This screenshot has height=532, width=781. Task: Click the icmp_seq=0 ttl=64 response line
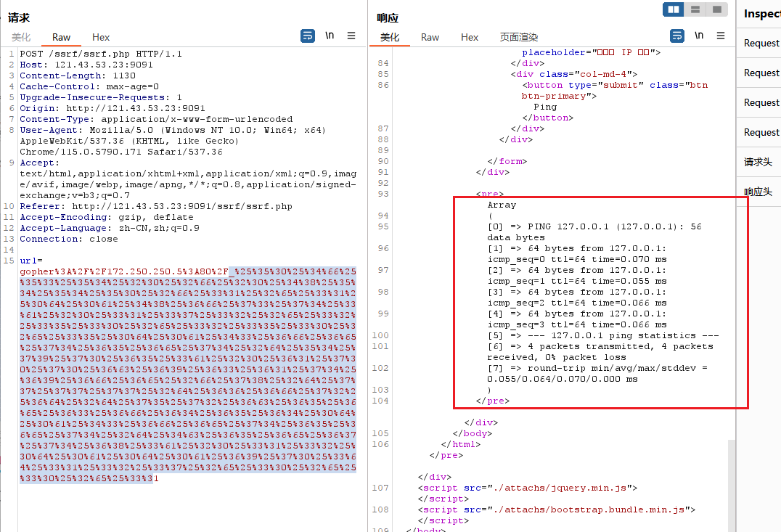[x=577, y=260]
